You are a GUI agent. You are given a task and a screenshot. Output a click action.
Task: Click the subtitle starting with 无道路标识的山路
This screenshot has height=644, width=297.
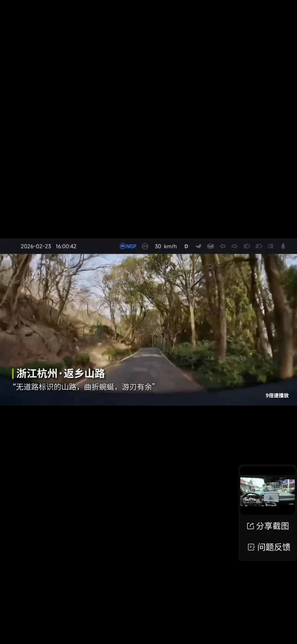(84, 387)
